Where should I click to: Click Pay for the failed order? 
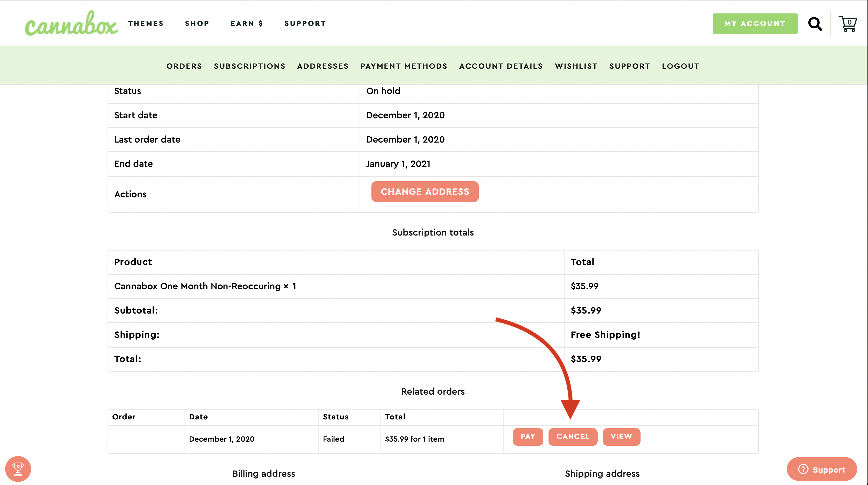click(528, 436)
